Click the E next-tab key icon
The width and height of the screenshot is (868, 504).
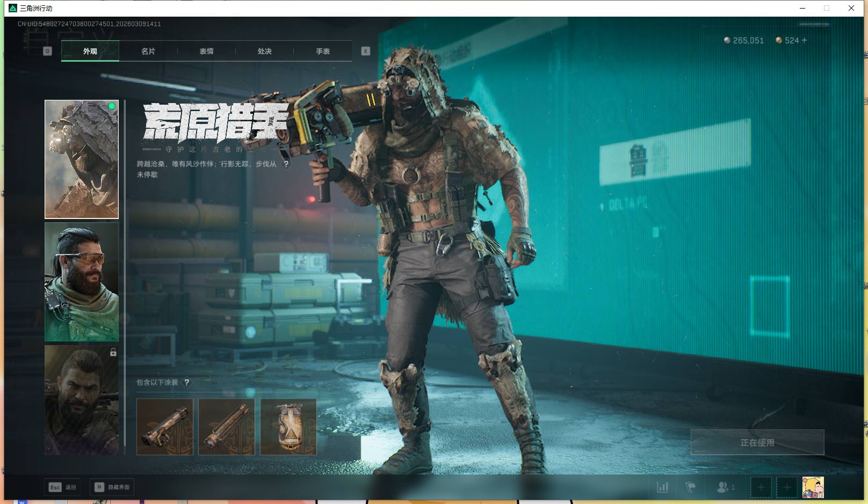pos(366,51)
